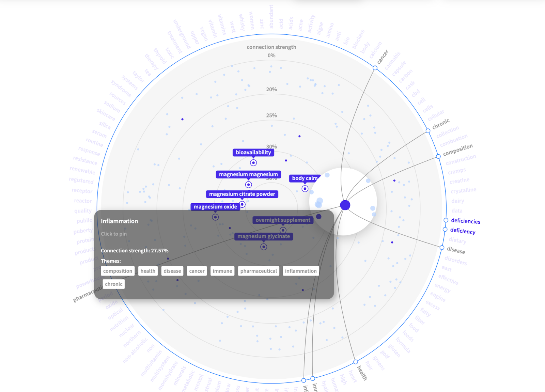The image size is (545, 392).
Task: Click the deficiencies theme label
Action: pos(466,221)
